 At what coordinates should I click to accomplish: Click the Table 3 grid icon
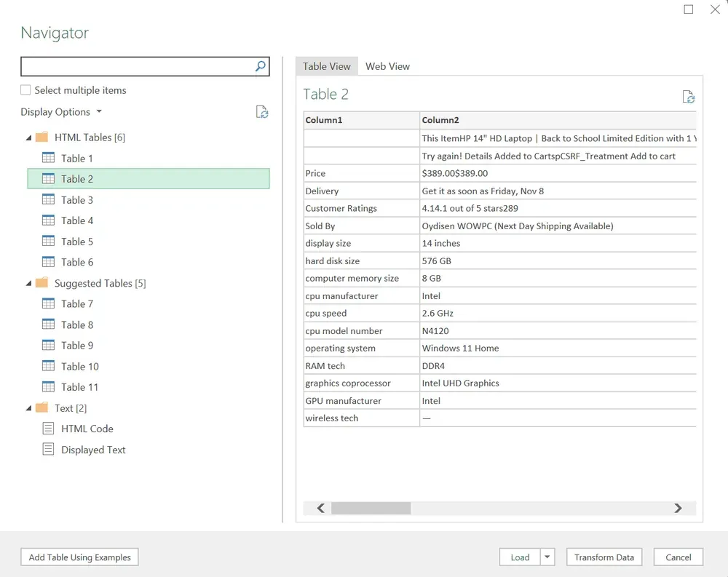[48, 199]
